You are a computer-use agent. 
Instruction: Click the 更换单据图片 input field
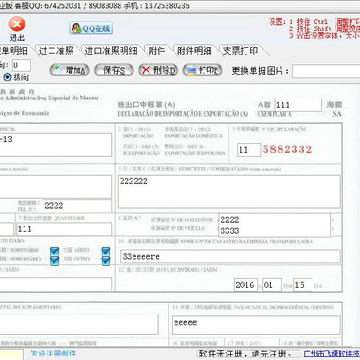tap(326, 71)
